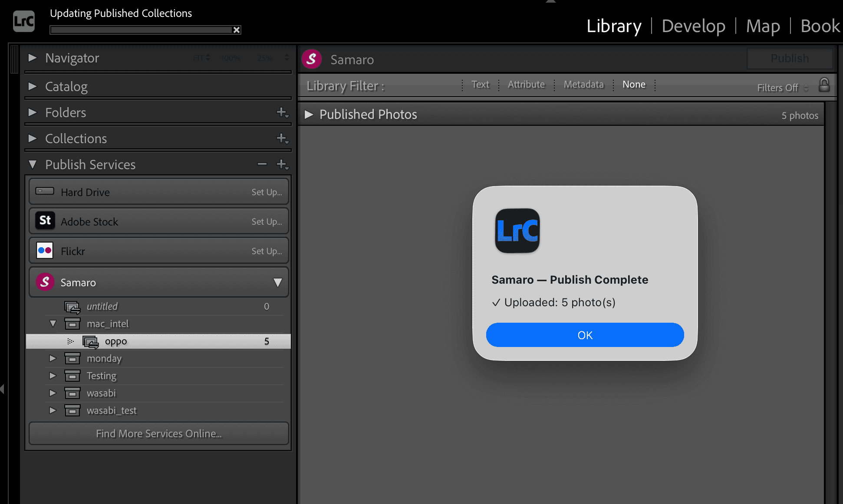Viewport: 843px width, 504px height.
Task: Click OK in the Publish Complete dialog
Action: coord(585,335)
